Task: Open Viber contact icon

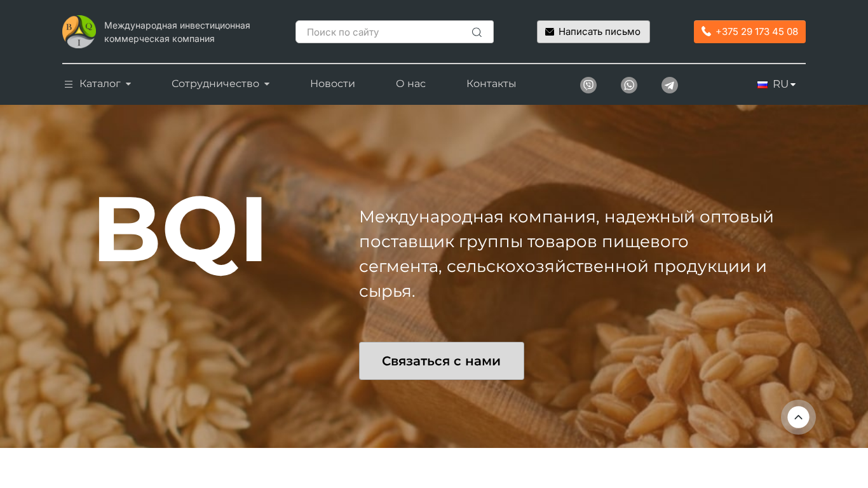Action: [x=588, y=85]
